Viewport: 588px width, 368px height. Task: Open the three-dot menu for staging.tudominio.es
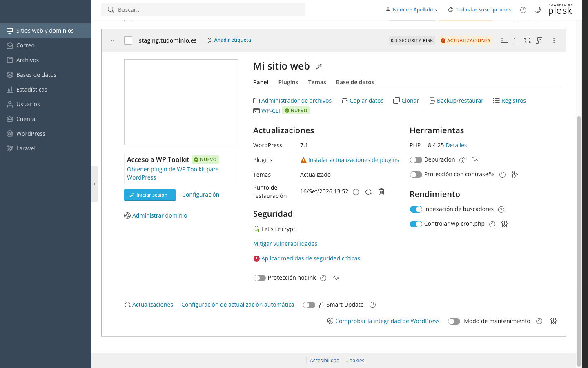(x=554, y=40)
